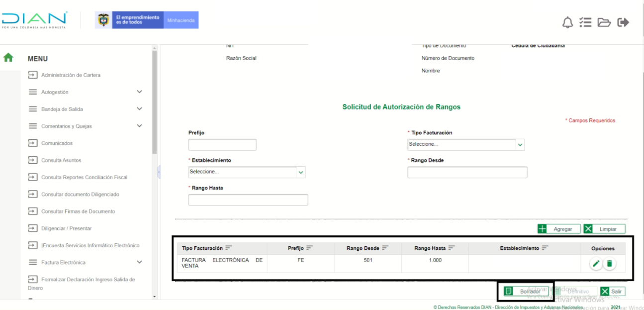Delete the FE range row with trash icon
This screenshot has height=310, width=644.
click(609, 264)
